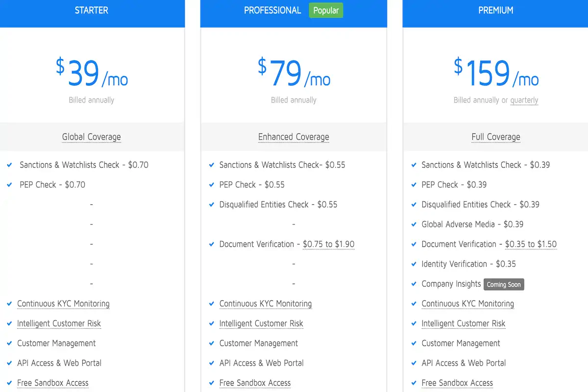Click 'Disqualified Entities Check - $0.39' text
588x392 pixels.
(x=481, y=205)
